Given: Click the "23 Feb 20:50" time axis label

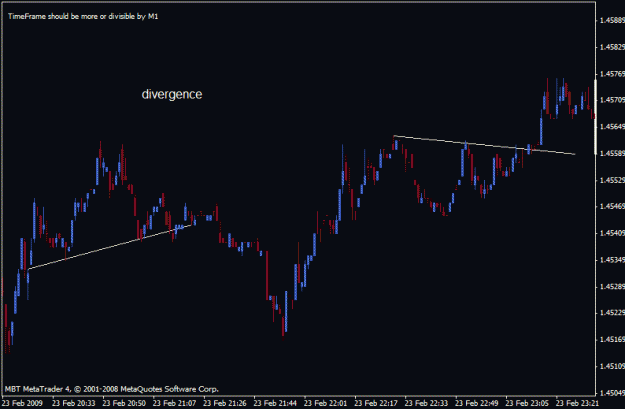Looking at the screenshot, I should point(124,403).
